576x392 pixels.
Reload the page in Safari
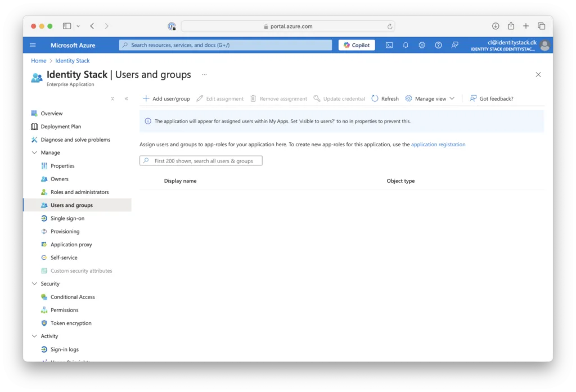[x=389, y=26]
